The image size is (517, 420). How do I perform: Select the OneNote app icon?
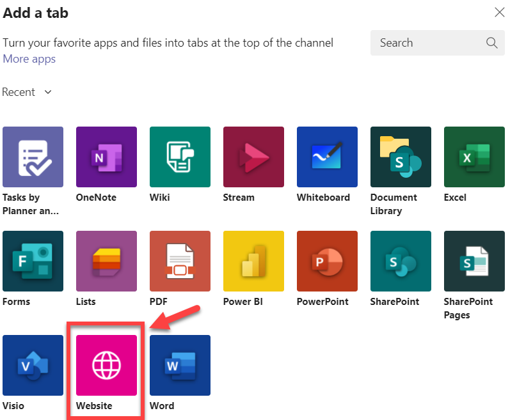[x=106, y=157]
